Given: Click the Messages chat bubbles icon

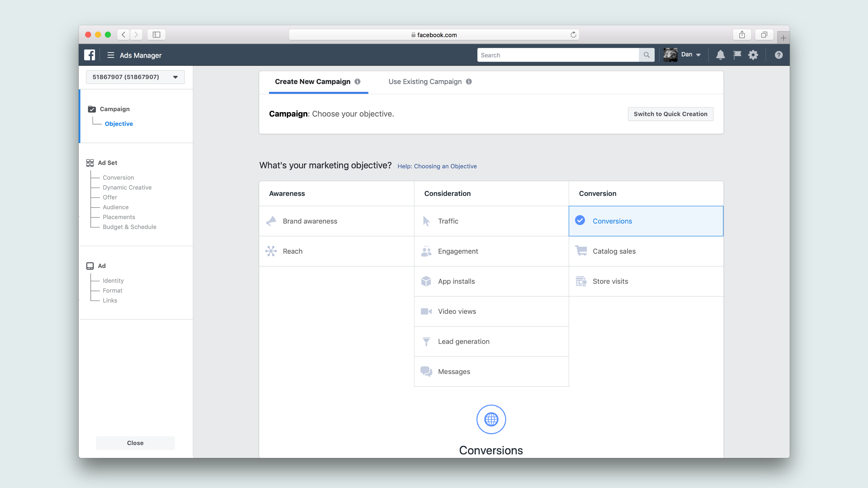Looking at the screenshot, I should point(426,371).
